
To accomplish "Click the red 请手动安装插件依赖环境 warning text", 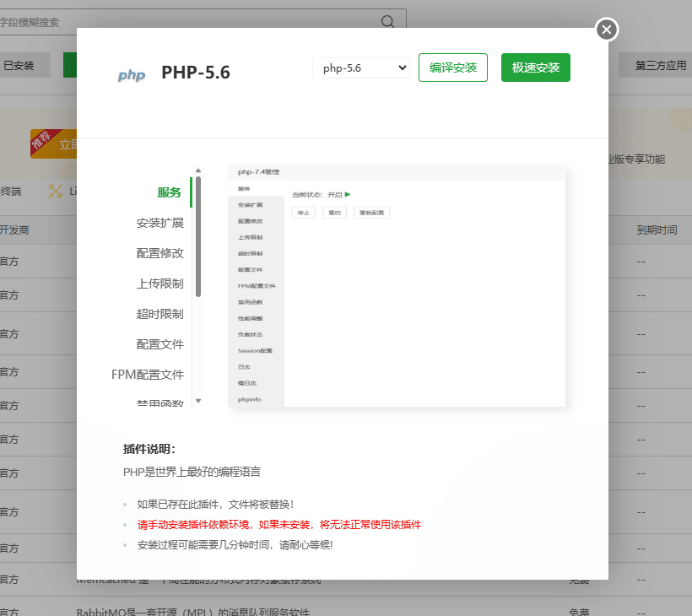I will pyautogui.click(x=279, y=525).
